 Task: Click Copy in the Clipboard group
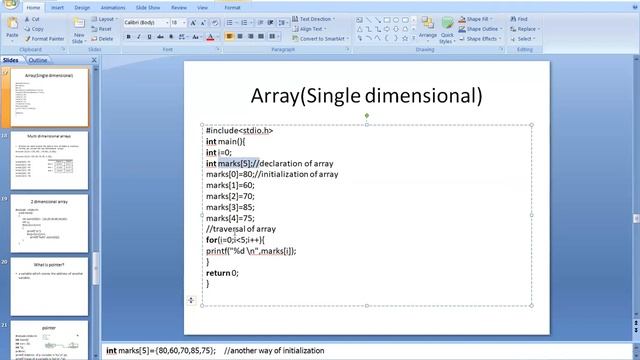[34, 29]
